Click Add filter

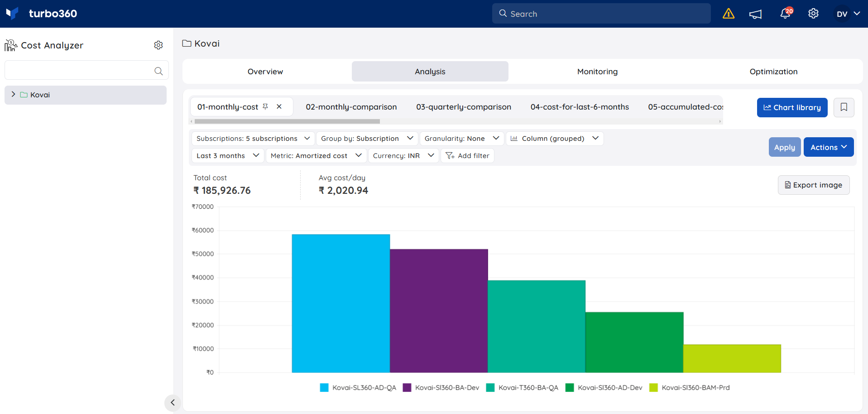(467, 155)
